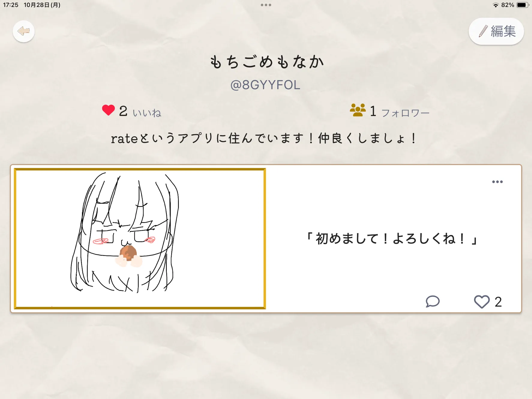Tap the red heart いいね icon

click(108, 110)
